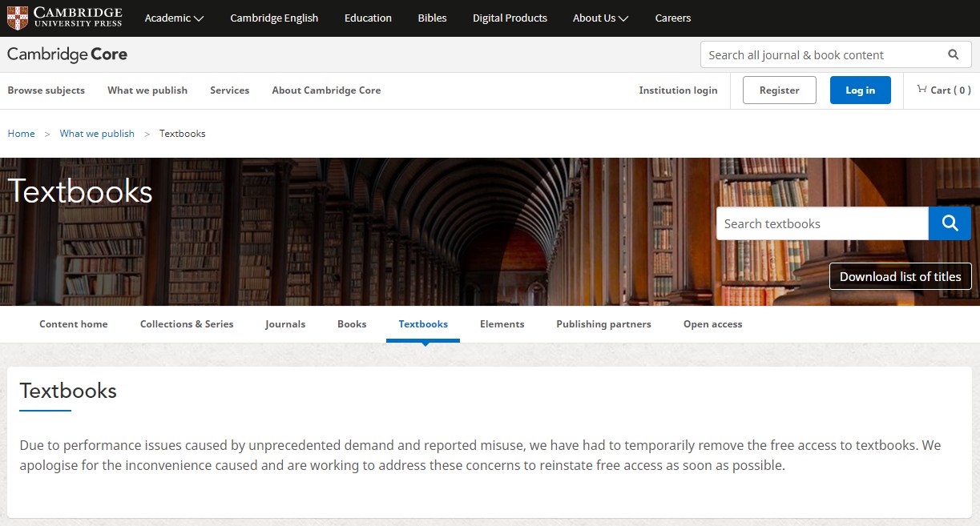This screenshot has width=980, height=526.
Task: Click the magnifier icon in top search bar
Action: [953, 54]
